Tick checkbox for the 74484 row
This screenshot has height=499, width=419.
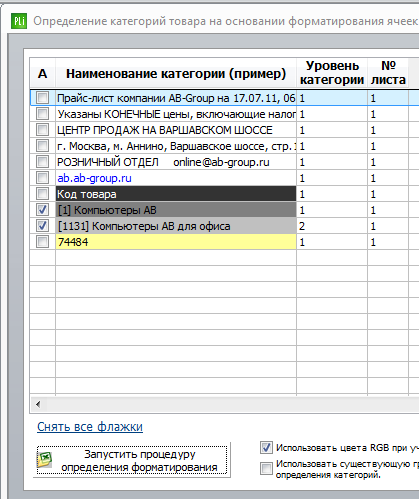point(42,242)
